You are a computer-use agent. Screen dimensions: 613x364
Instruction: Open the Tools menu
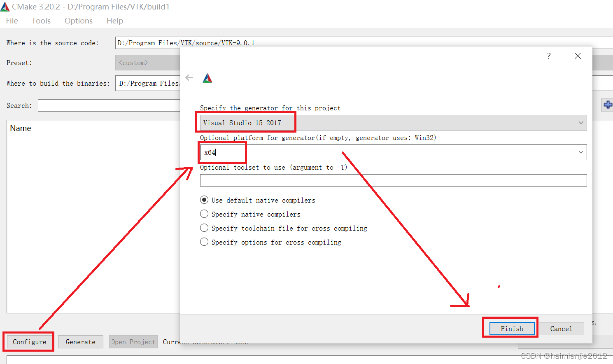click(x=41, y=21)
